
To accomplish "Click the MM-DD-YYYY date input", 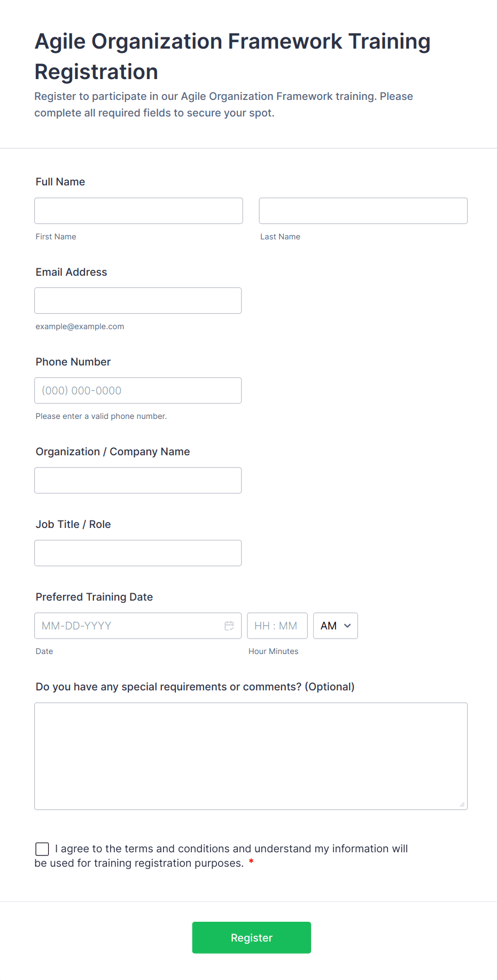I will click(128, 626).
